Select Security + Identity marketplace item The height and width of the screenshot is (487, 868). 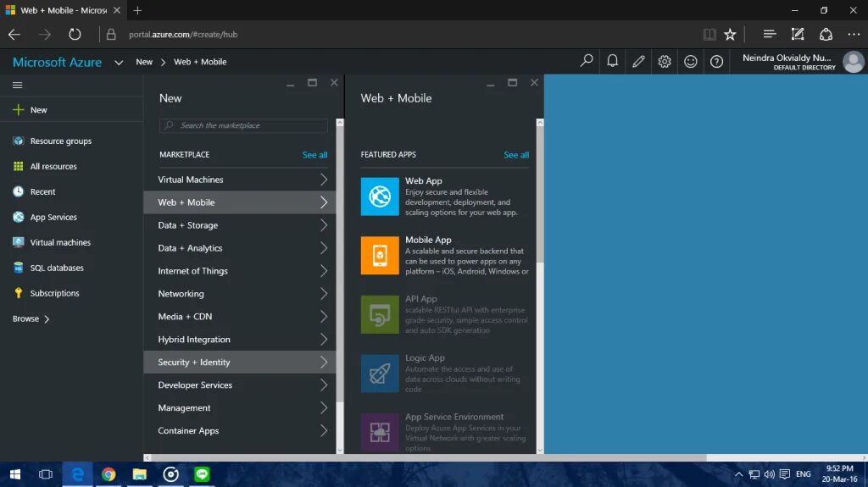240,362
